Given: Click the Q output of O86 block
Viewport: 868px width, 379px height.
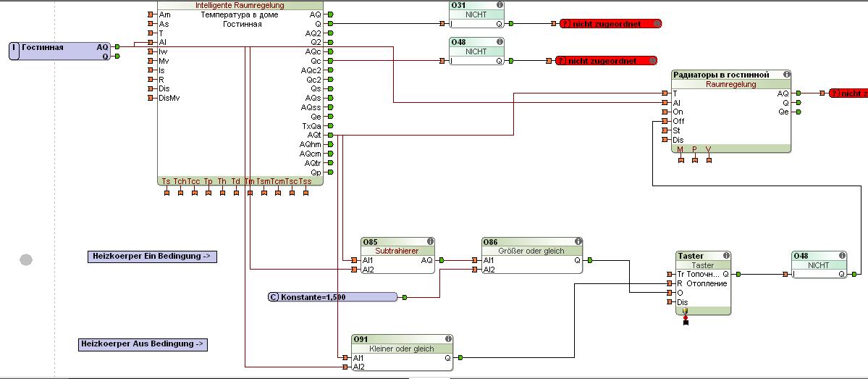Looking at the screenshot, I should click(589, 260).
